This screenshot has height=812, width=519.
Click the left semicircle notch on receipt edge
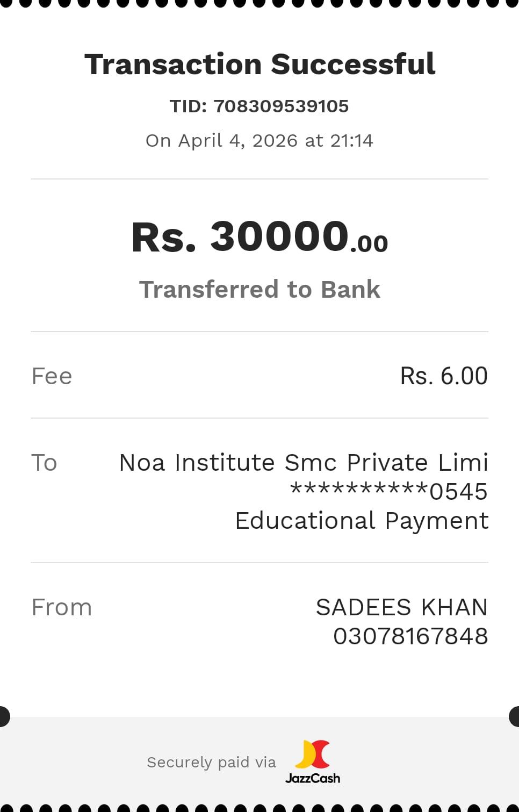pyautogui.click(x=4, y=717)
